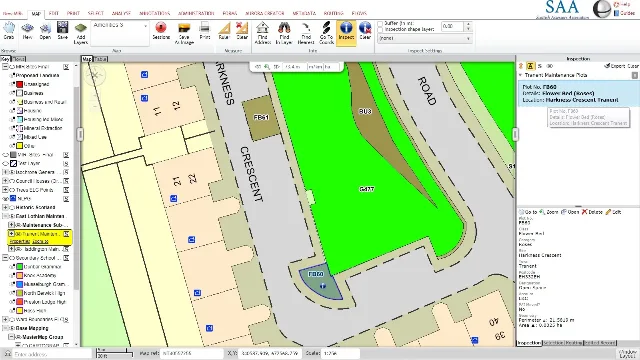Enable the Buffer checkbox
Viewport: 640px width, 360px height.
click(x=380, y=24)
